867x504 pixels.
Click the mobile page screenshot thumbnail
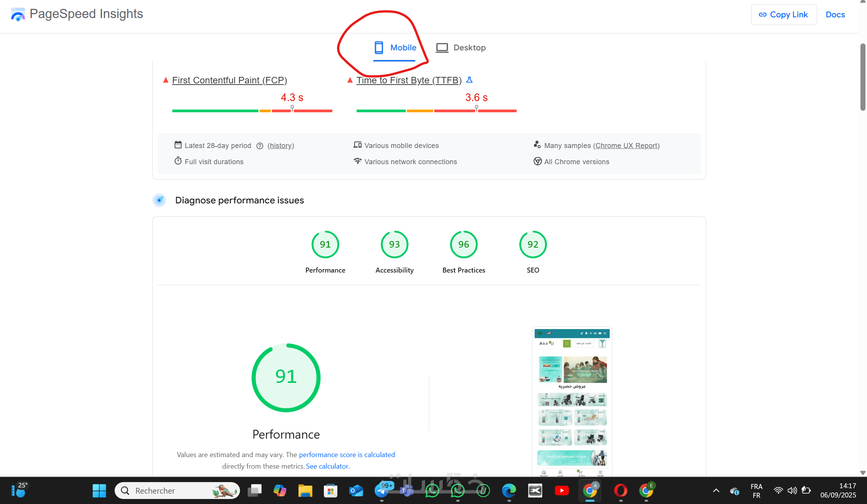pyautogui.click(x=572, y=402)
